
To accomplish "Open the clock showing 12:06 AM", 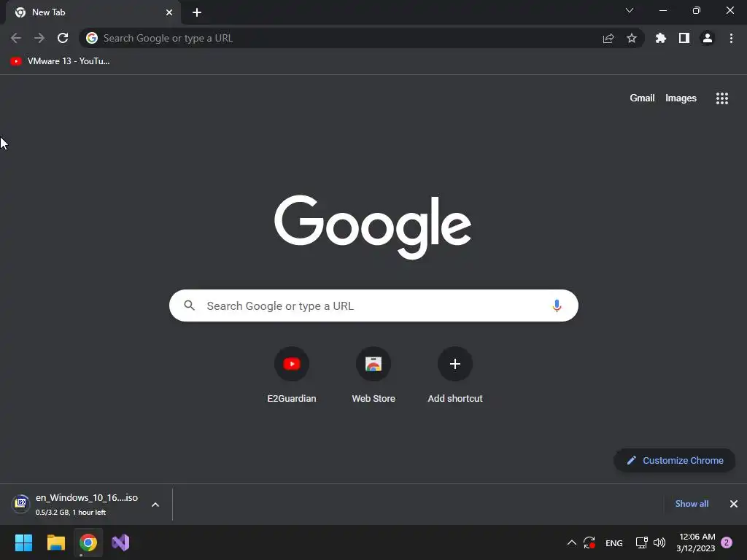I will click(696, 542).
